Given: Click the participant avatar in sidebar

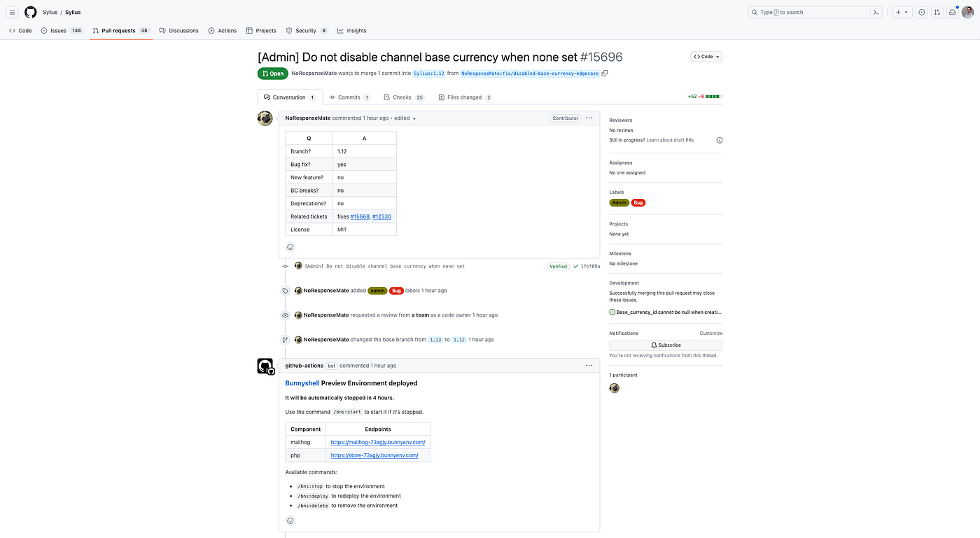Looking at the screenshot, I should pyautogui.click(x=614, y=387).
